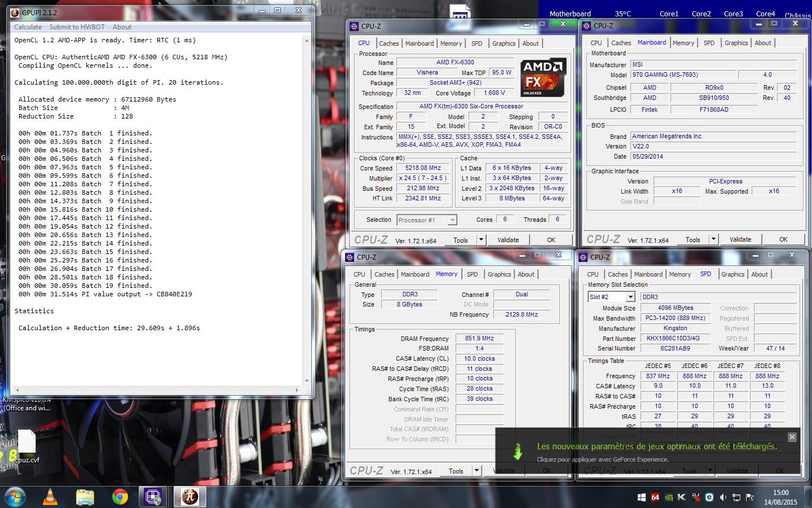Click the green arrow icon in GeForce notification
812x508 pixels.
pyautogui.click(x=517, y=451)
